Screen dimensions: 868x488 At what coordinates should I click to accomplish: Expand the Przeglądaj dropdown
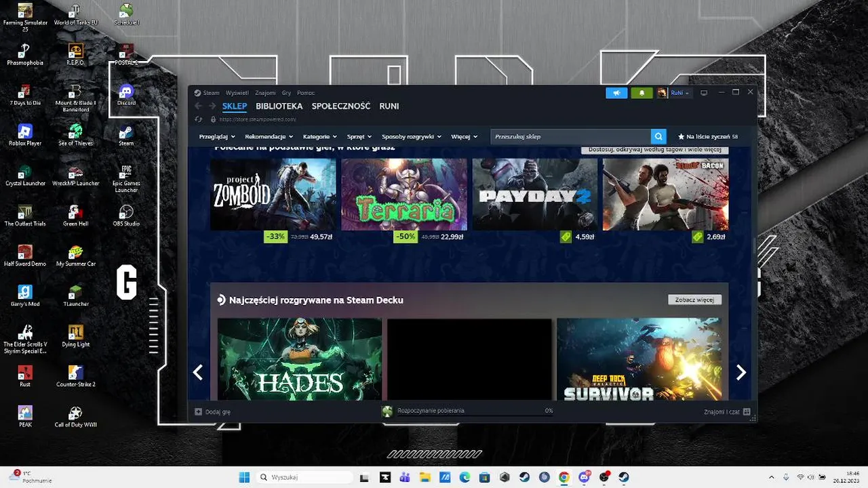click(217, 136)
